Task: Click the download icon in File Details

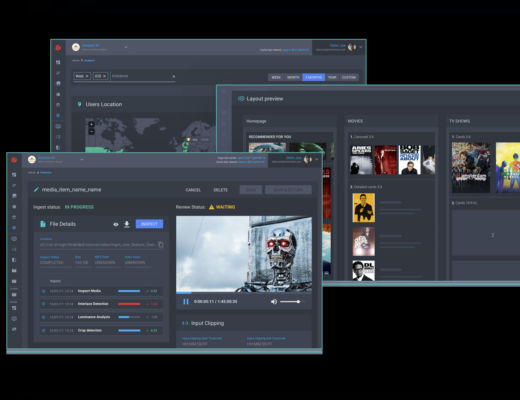Action: (127, 224)
